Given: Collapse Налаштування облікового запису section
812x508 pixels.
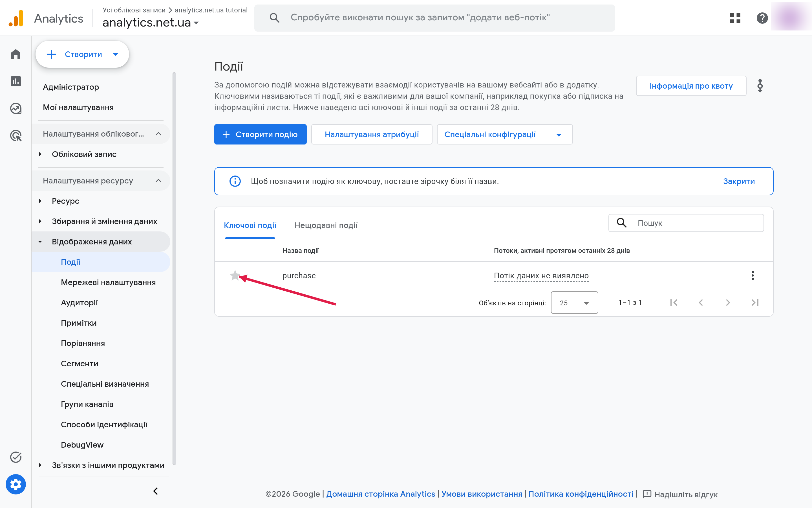Looking at the screenshot, I should pos(101,134).
